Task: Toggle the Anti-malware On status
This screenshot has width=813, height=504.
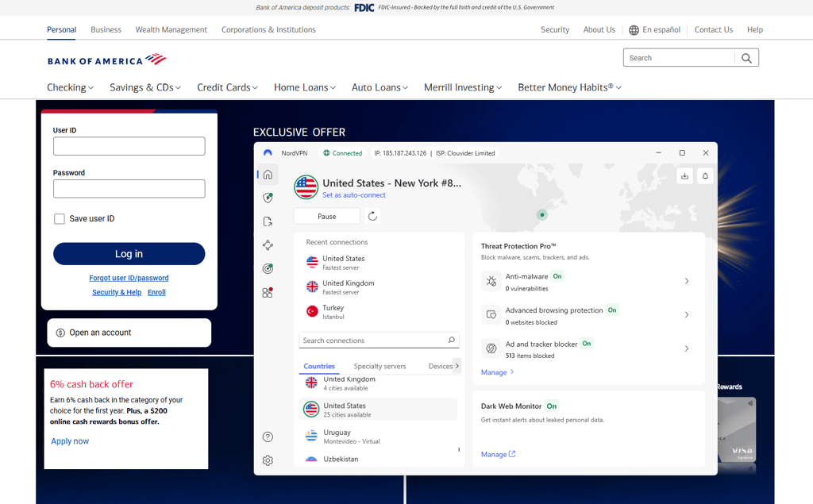Action: [557, 276]
